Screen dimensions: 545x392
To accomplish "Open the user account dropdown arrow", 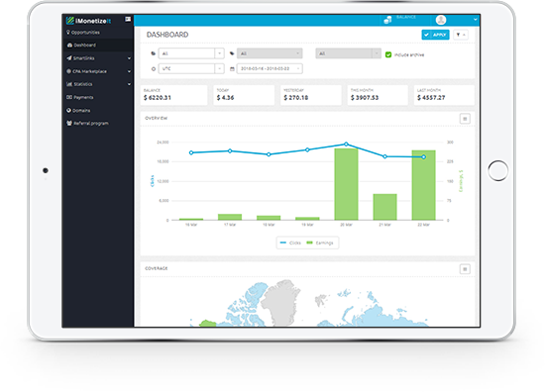I will [x=475, y=20].
